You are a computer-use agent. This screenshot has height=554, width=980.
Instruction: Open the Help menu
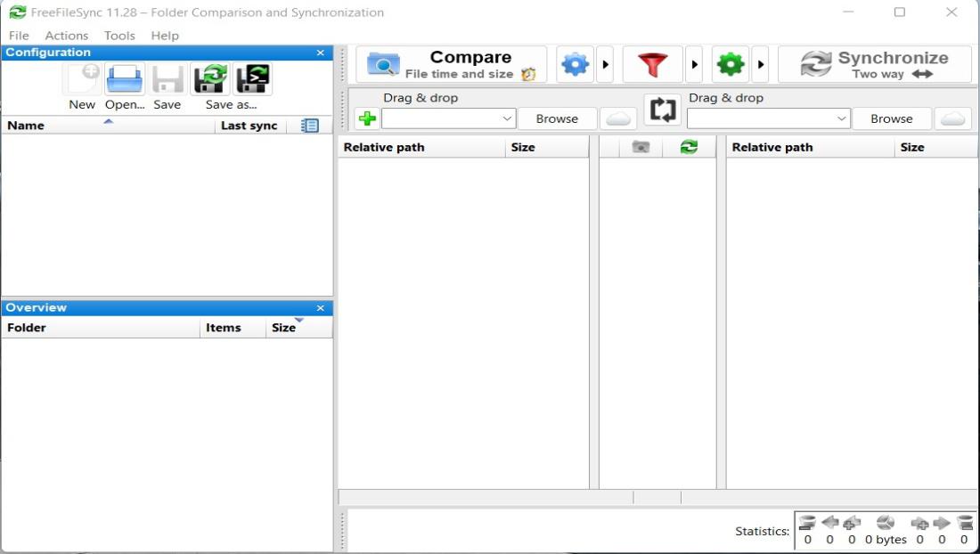[165, 36]
